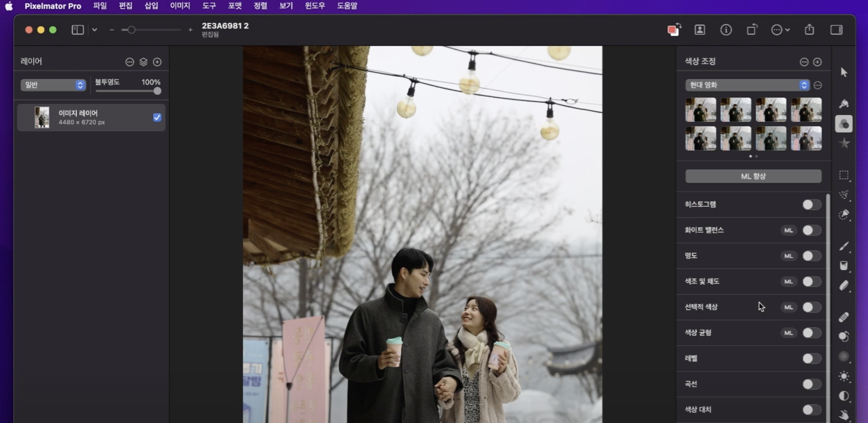868x423 pixels.
Task: Uncheck visibility of 이미지 레이어
Action: click(x=157, y=117)
